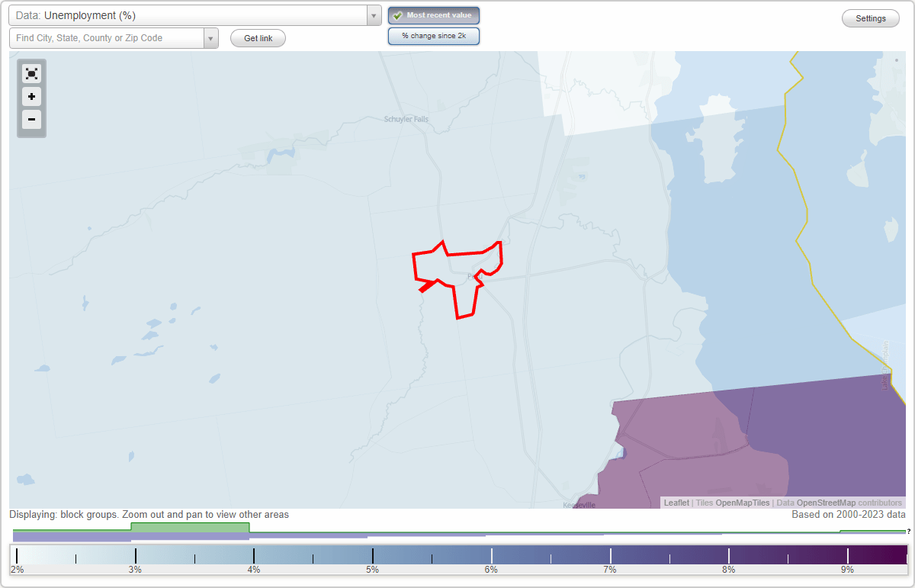
Task: Expand the location search dropdown arrow
Action: point(211,38)
